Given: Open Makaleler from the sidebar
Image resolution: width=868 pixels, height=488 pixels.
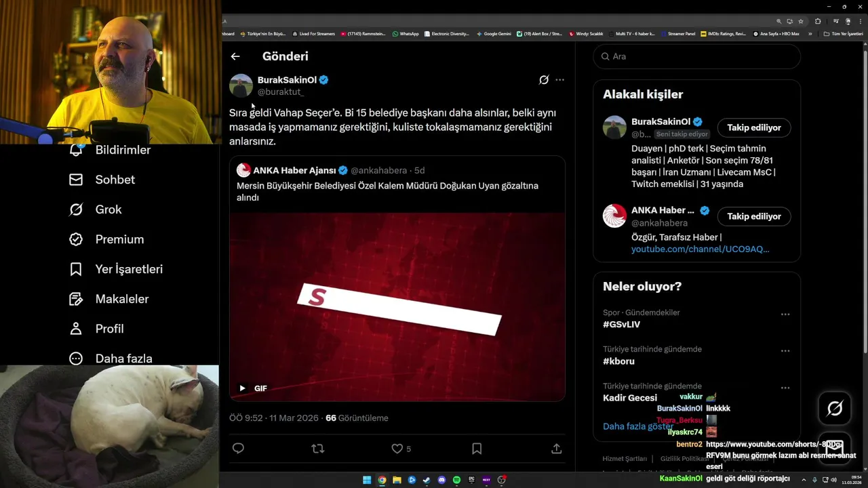Looking at the screenshot, I should [108, 299].
